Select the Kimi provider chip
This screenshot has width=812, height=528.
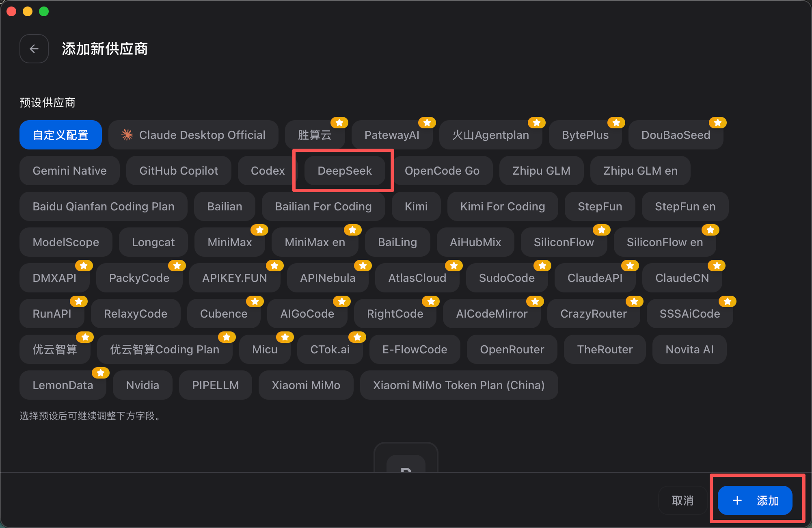coord(416,206)
